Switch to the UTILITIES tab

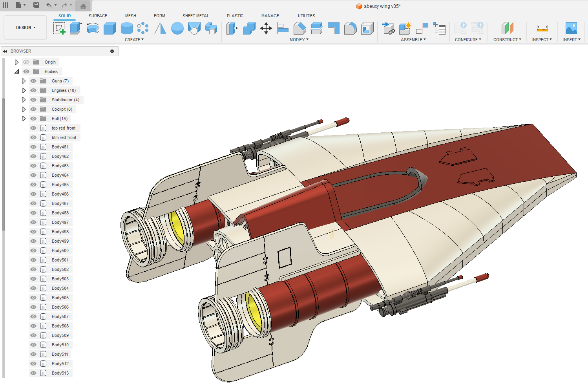(307, 16)
